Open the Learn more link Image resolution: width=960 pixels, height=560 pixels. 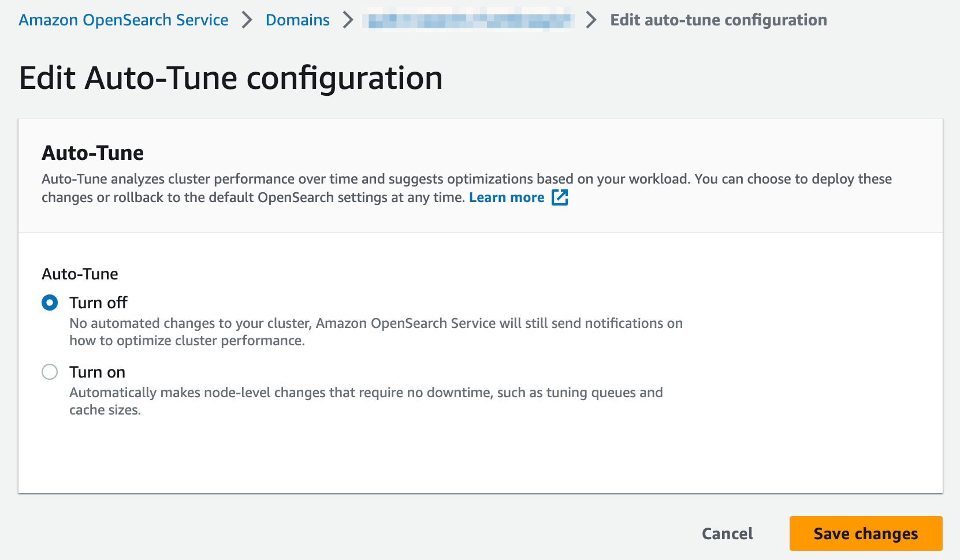point(507,197)
